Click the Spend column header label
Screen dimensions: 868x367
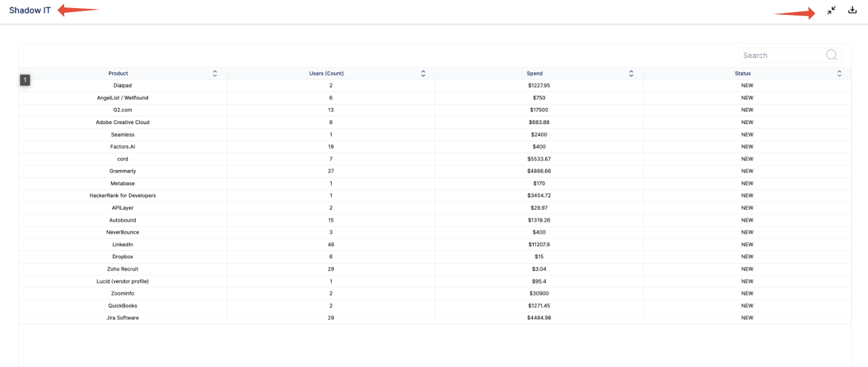(534, 74)
